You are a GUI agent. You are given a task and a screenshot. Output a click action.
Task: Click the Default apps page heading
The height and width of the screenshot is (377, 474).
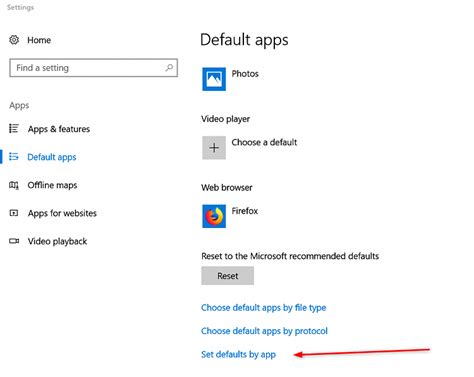click(x=244, y=40)
